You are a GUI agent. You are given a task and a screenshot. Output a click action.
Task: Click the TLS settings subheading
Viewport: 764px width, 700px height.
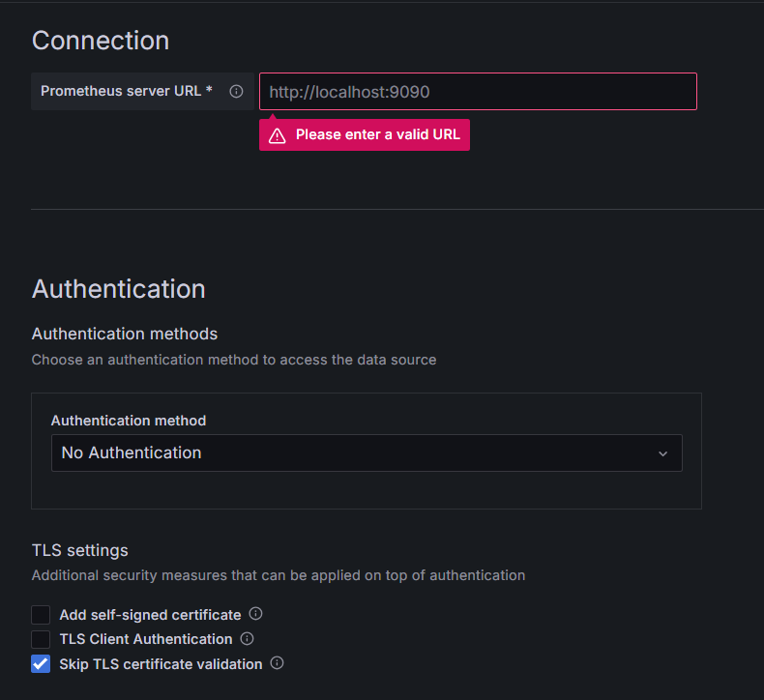(x=80, y=550)
